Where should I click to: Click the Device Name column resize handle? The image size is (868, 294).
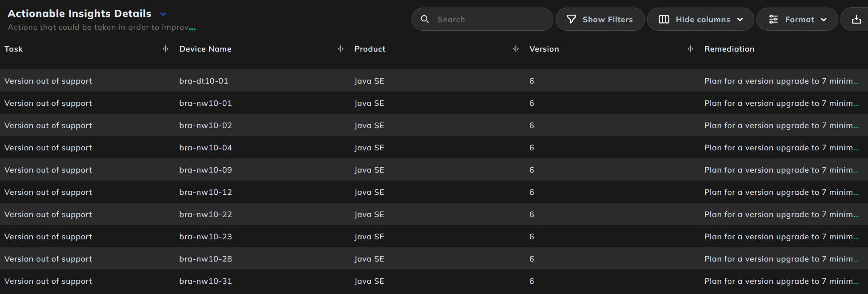[x=340, y=49]
